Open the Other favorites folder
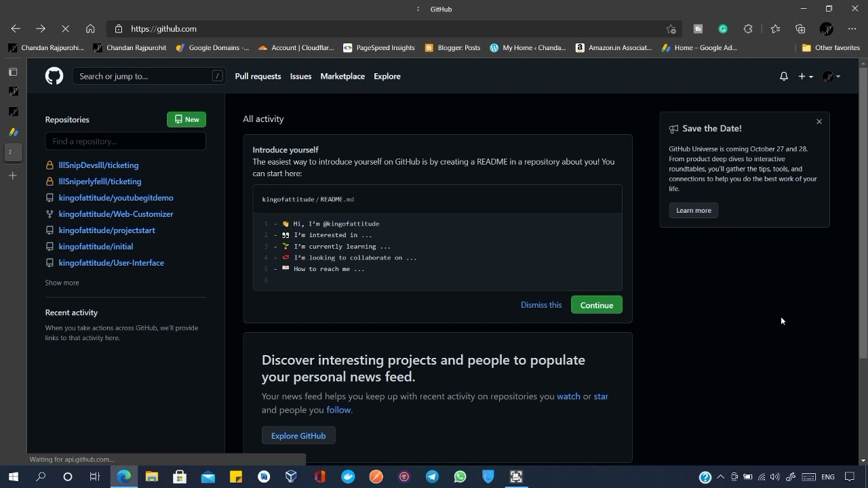This screenshot has width=868, height=488. pos(831,48)
